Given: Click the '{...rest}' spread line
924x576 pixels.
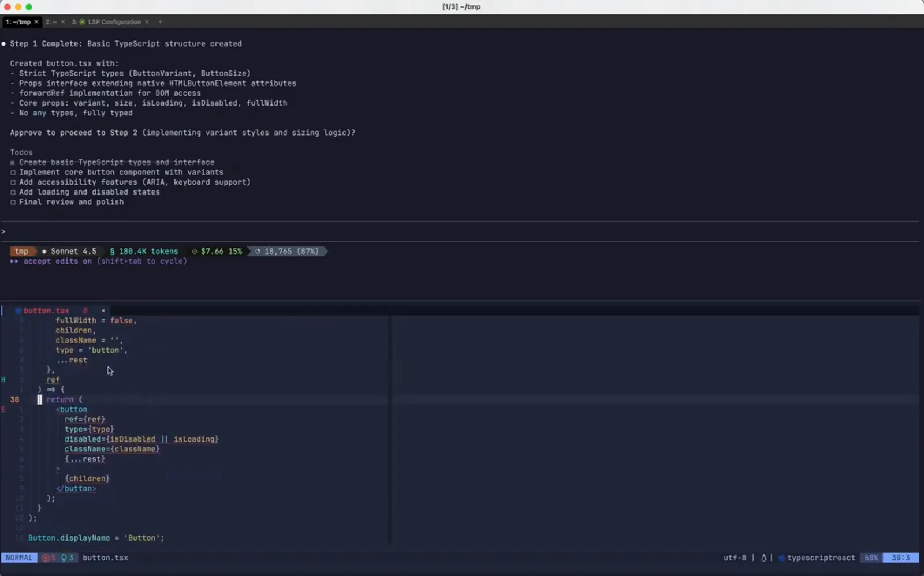Looking at the screenshot, I should click(x=85, y=459).
